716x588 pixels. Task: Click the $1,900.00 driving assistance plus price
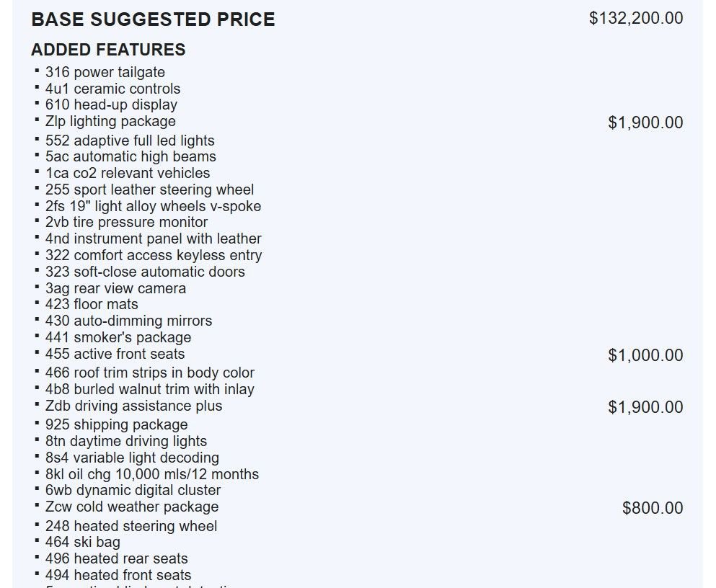tap(645, 407)
